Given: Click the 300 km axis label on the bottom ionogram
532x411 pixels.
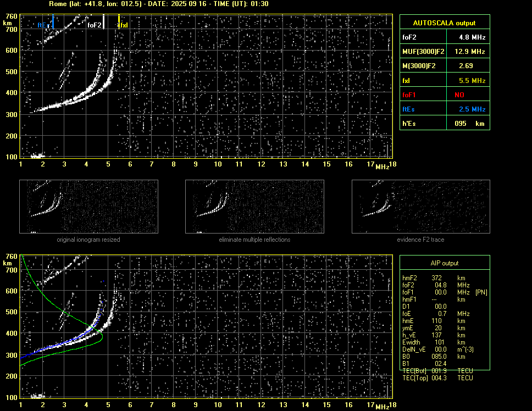Looking at the screenshot, I should (x=12, y=355).
